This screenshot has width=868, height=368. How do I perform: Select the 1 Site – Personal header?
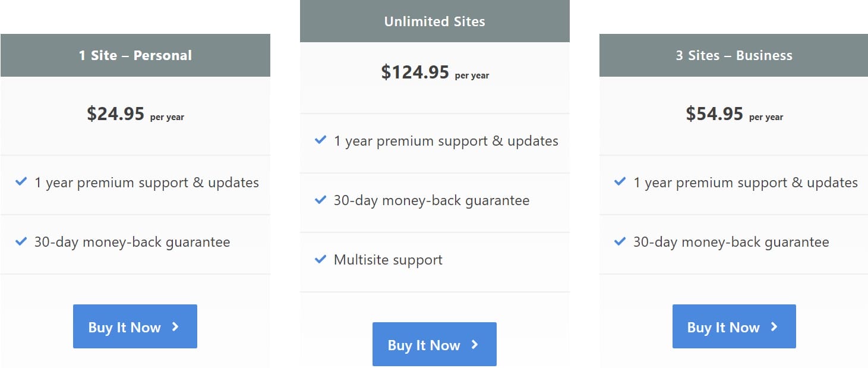point(135,55)
